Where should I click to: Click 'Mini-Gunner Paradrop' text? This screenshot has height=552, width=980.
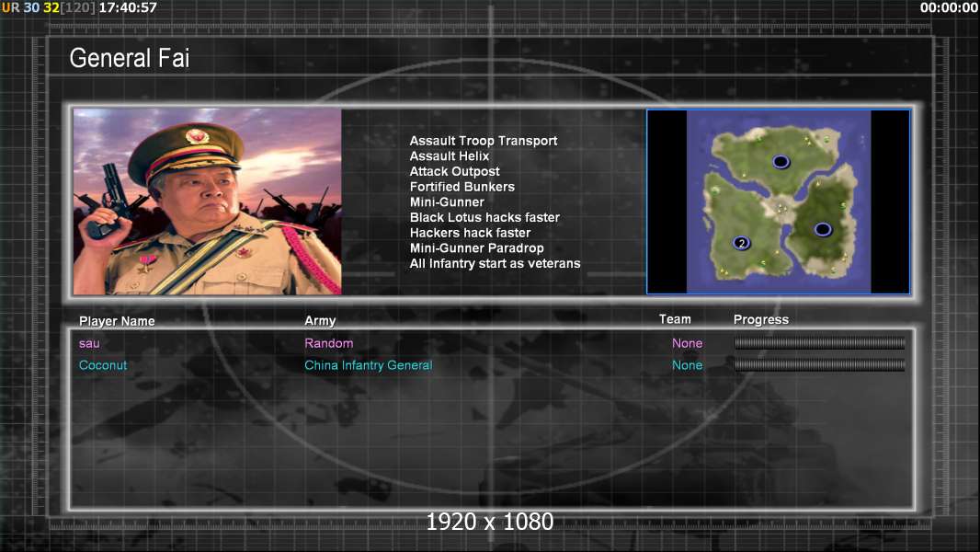pyautogui.click(x=476, y=248)
